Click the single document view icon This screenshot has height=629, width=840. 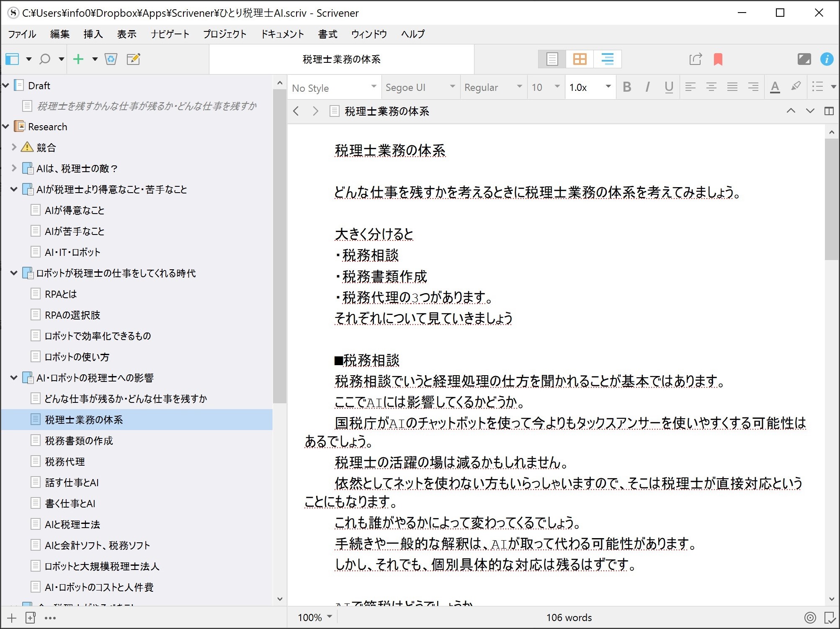tap(552, 59)
